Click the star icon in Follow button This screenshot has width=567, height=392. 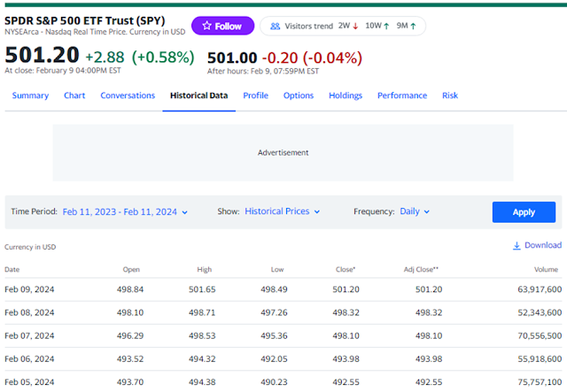(x=206, y=26)
